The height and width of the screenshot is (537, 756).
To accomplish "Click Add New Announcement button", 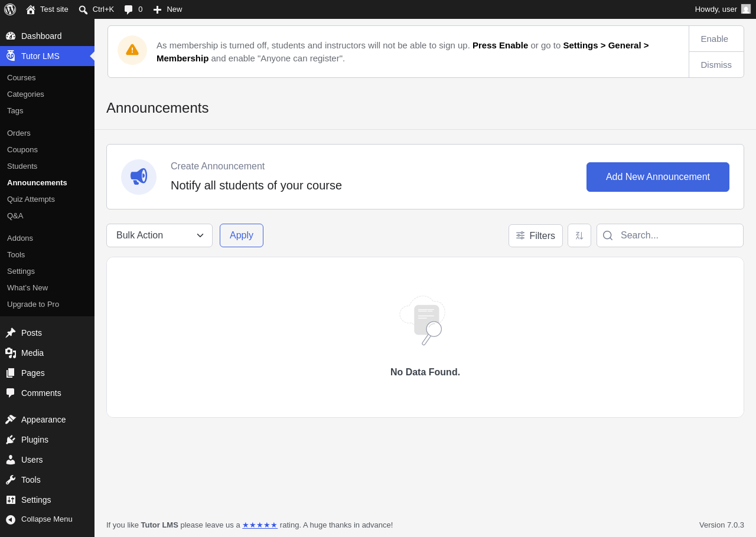I will point(658,177).
